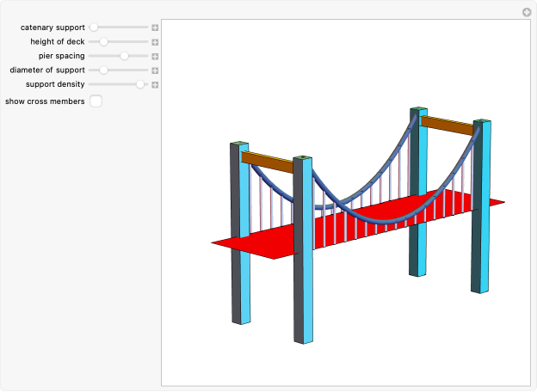Click the height of deck slider handle
The height and width of the screenshot is (392, 537).
103,41
